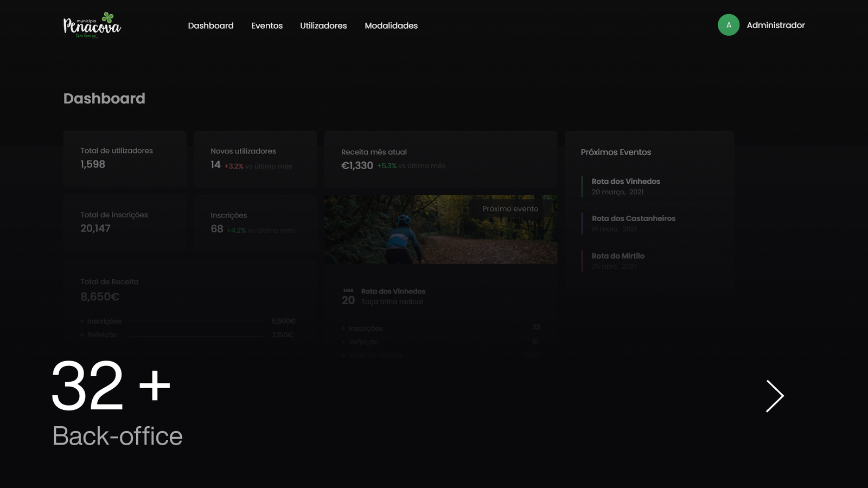868x488 pixels.
Task: Switch to the Utilizadores section
Action: point(323,25)
